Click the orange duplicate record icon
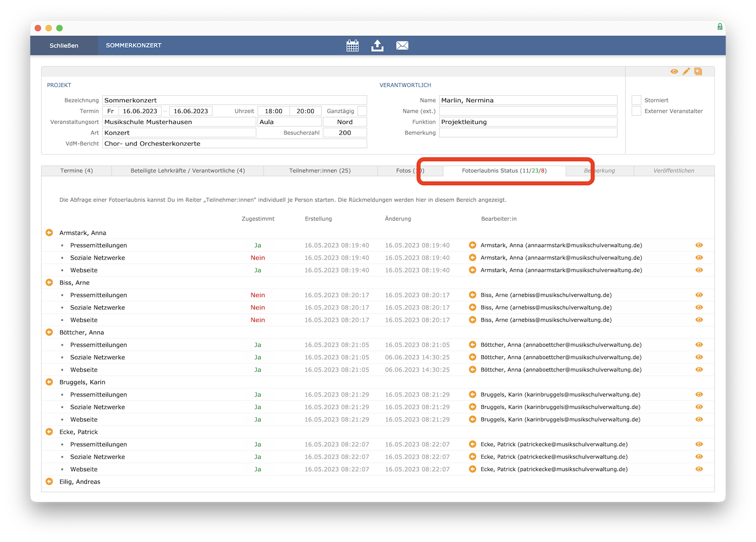756x542 pixels. (698, 71)
